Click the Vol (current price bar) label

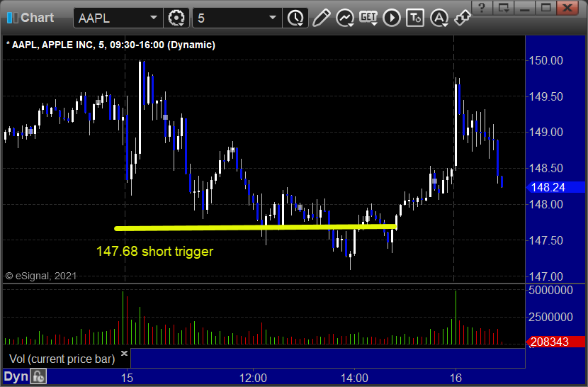(x=62, y=359)
